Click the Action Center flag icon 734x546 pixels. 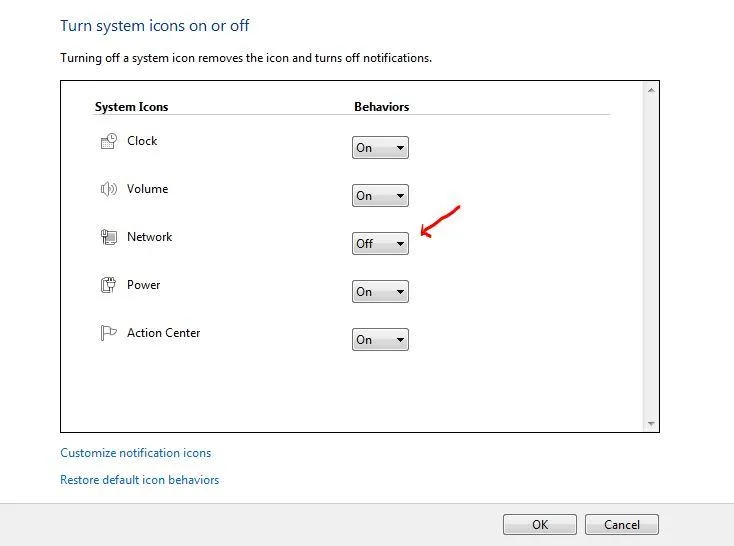pyautogui.click(x=109, y=333)
